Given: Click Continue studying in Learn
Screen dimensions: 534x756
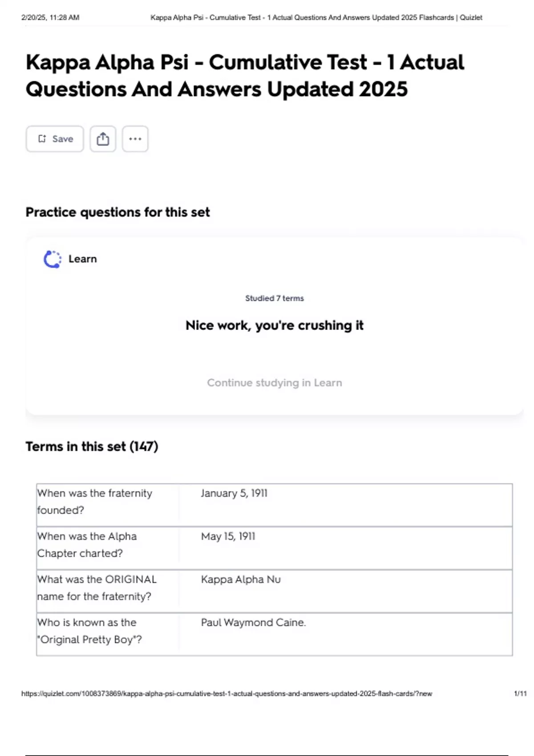Looking at the screenshot, I should pos(274,383).
